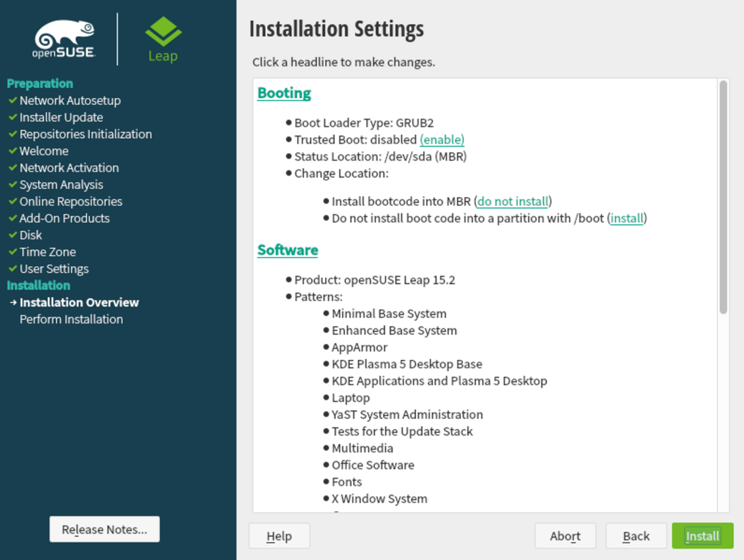Open the Software settings headline
This screenshot has height=560, width=744.
(x=287, y=250)
